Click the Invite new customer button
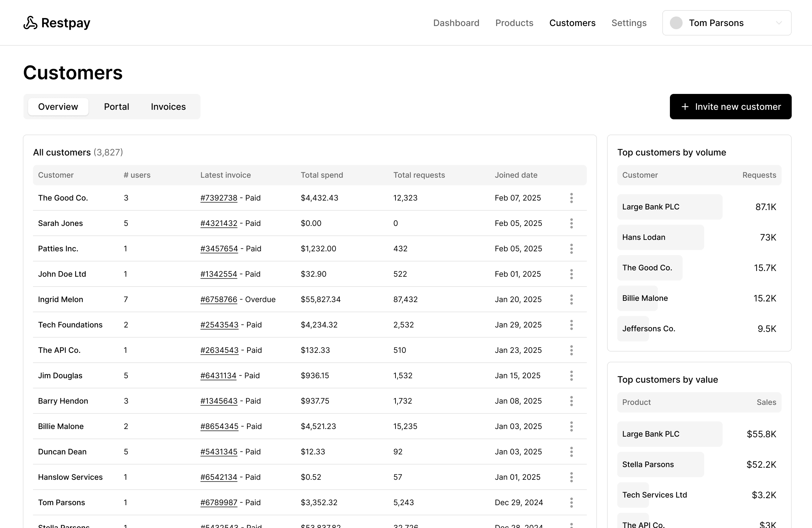Viewport: 812px width, 528px height. pos(730,107)
